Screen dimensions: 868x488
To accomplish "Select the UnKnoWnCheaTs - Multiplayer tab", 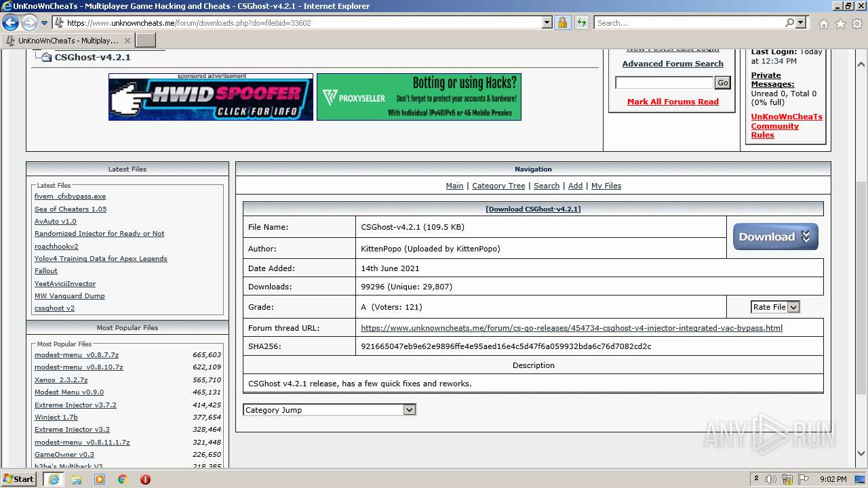I will [x=68, y=41].
